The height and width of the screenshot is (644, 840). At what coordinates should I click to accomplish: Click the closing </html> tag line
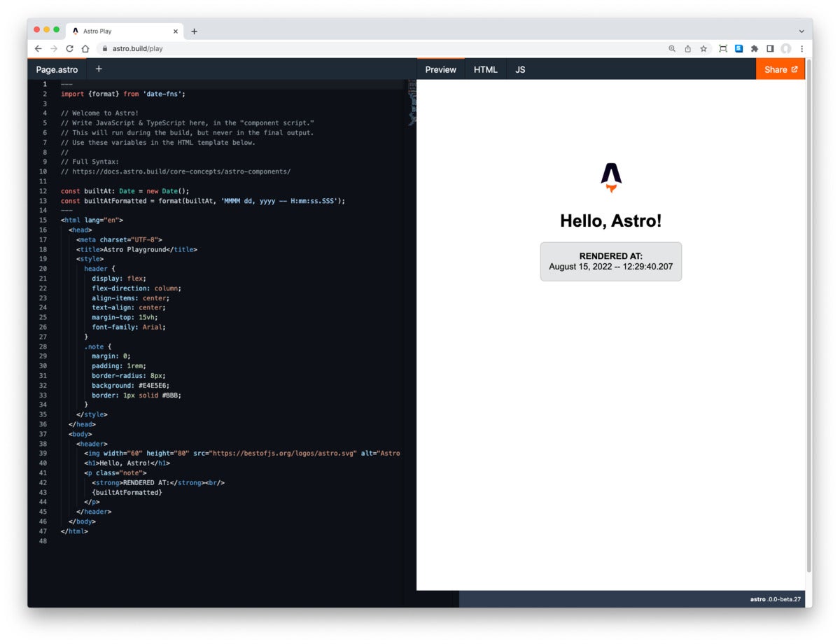[x=74, y=531]
